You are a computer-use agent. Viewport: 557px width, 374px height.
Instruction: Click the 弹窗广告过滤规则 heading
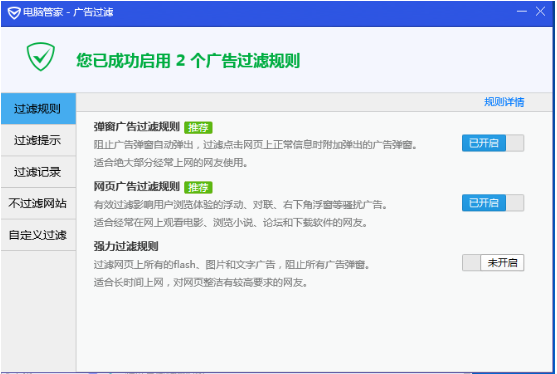coord(137,127)
